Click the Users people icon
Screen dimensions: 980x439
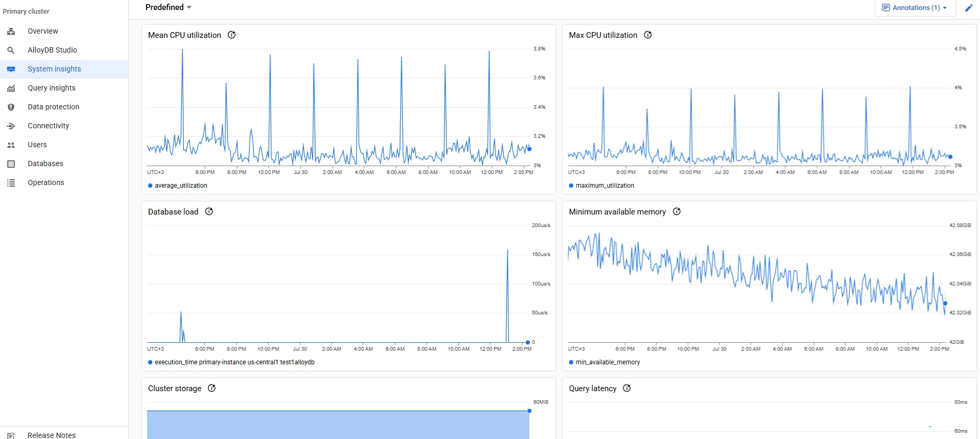[x=11, y=145]
